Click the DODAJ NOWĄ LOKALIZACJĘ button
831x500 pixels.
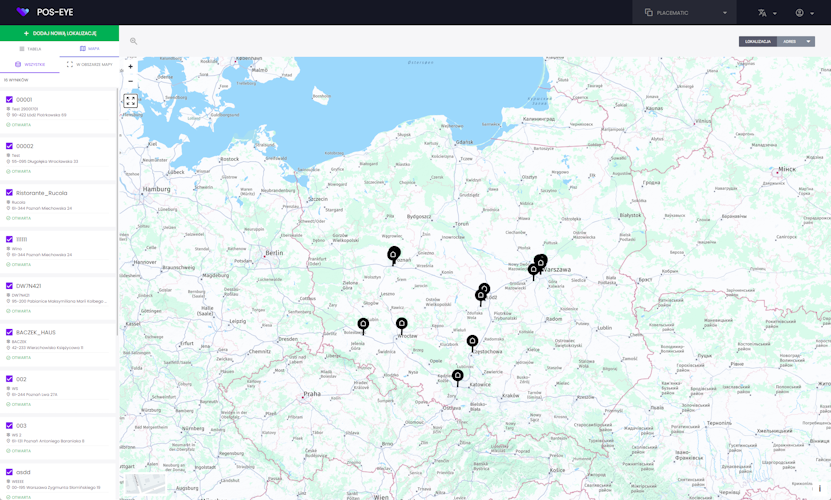tap(59, 33)
